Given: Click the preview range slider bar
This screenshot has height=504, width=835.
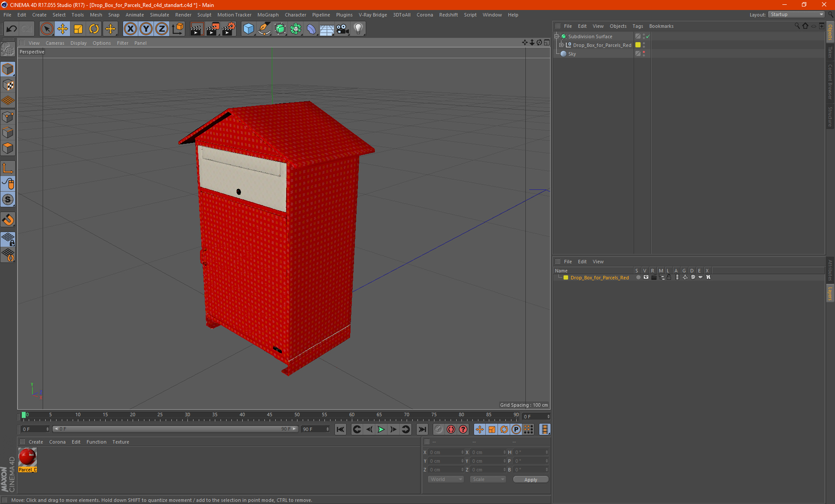Looking at the screenshot, I should (x=175, y=429).
